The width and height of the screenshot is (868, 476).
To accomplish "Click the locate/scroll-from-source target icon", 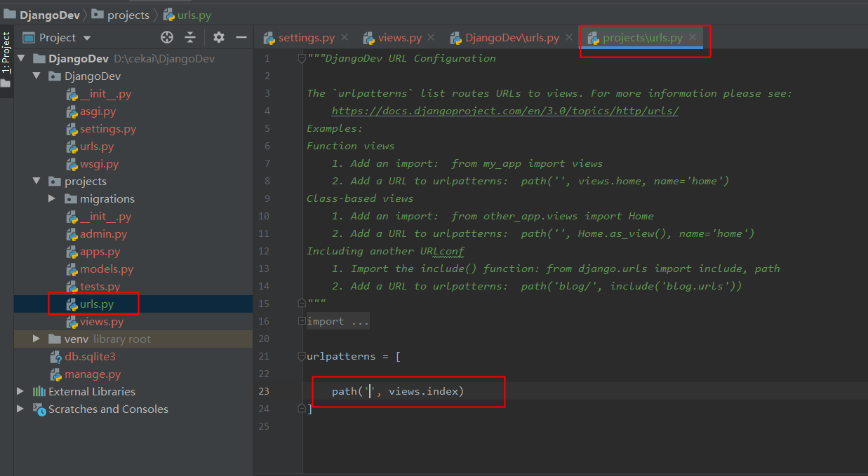I will tap(167, 37).
